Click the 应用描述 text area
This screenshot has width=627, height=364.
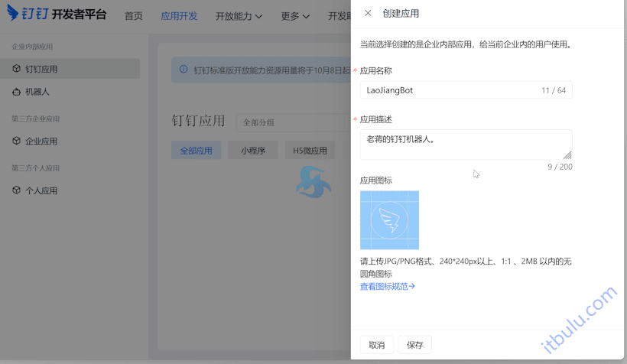(x=466, y=145)
